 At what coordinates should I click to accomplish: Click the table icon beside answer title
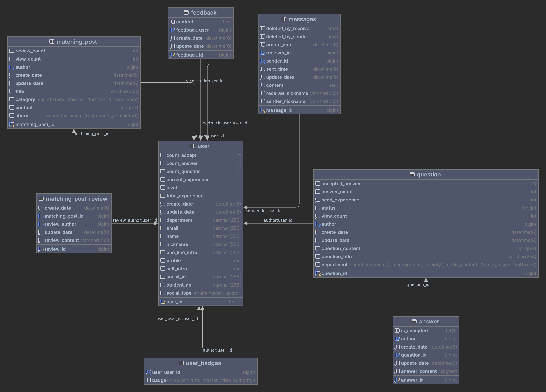pos(414,321)
